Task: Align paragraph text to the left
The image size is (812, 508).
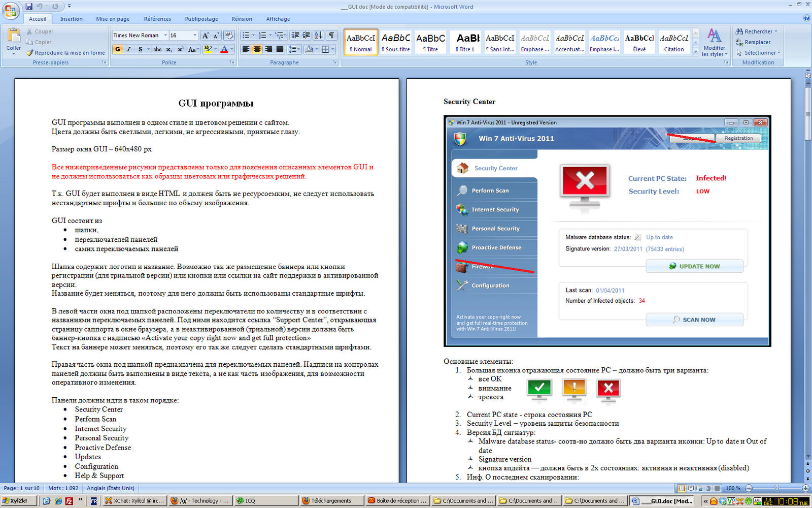Action: tap(246, 49)
